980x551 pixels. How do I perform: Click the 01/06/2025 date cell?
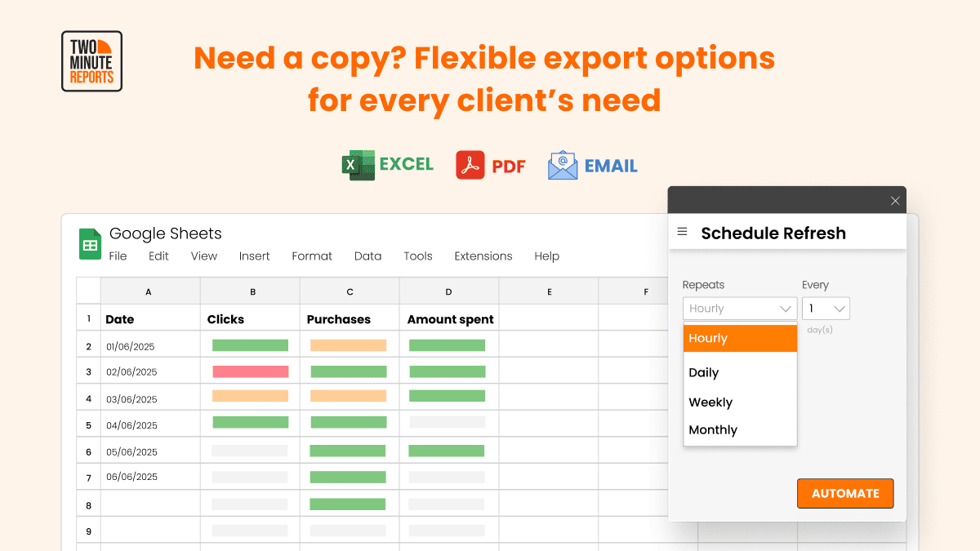tap(150, 345)
